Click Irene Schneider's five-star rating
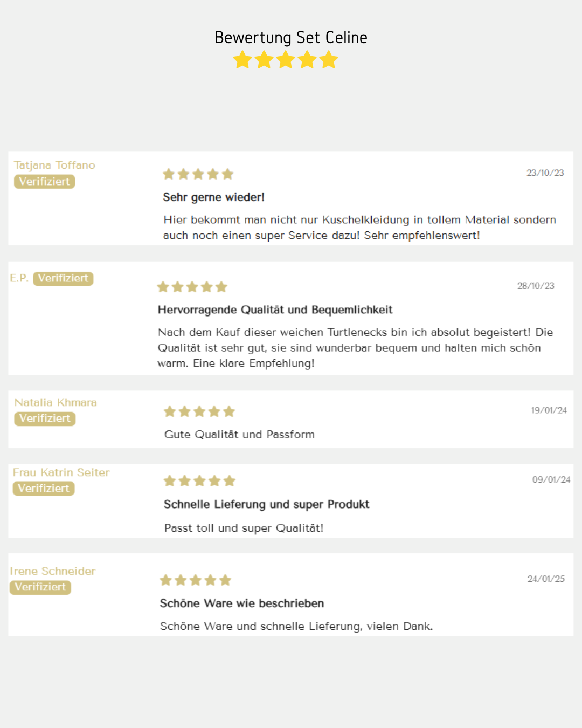This screenshot has height=728, width=582. tap(196, 580)
